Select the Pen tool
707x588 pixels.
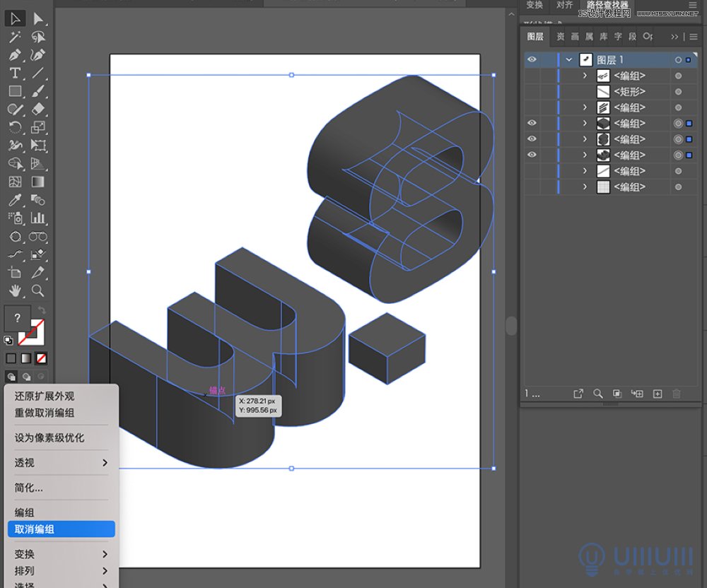[x=15, y=54]
